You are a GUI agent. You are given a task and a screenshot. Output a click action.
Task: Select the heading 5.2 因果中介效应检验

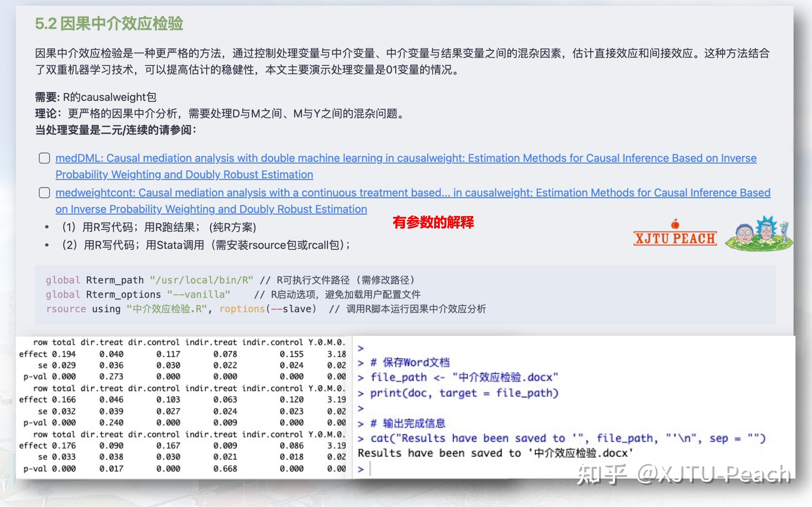(109, 23)
